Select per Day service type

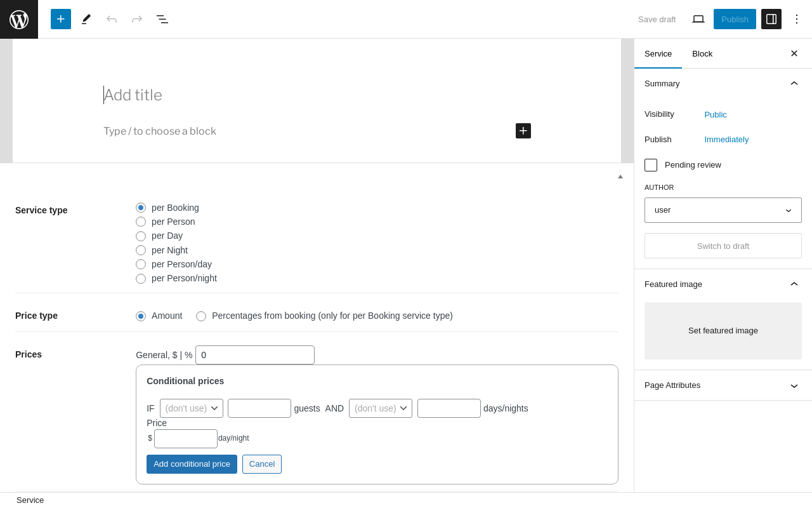(141, 236)
